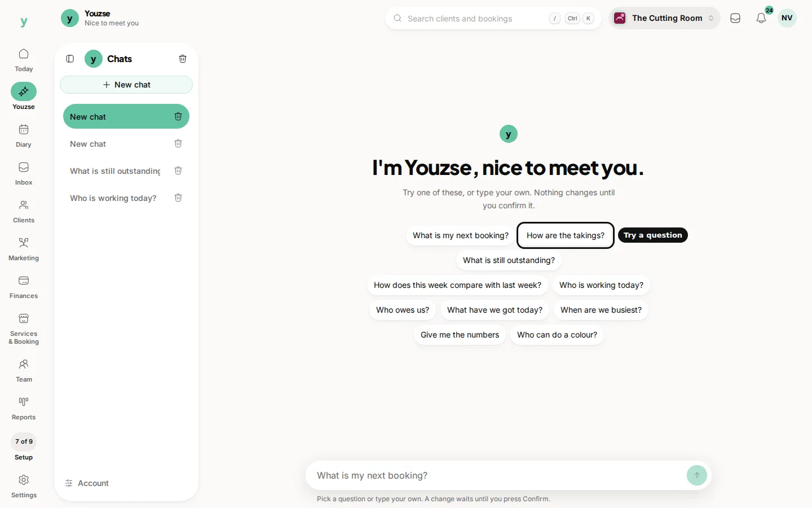The width and height of the screenshot is (812, 508).
Task: Open Settings gear in sidebar
Action: (24, 487)
